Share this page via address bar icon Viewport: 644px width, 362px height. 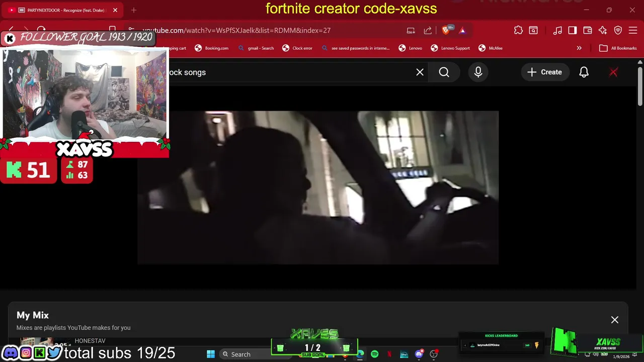tap(428, 31)
